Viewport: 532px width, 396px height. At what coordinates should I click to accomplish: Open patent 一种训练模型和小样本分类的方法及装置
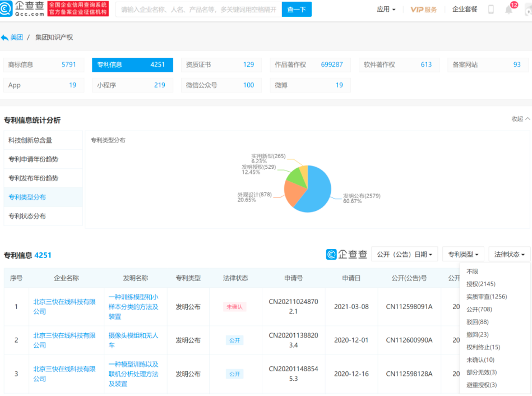(x=133, y=307)
